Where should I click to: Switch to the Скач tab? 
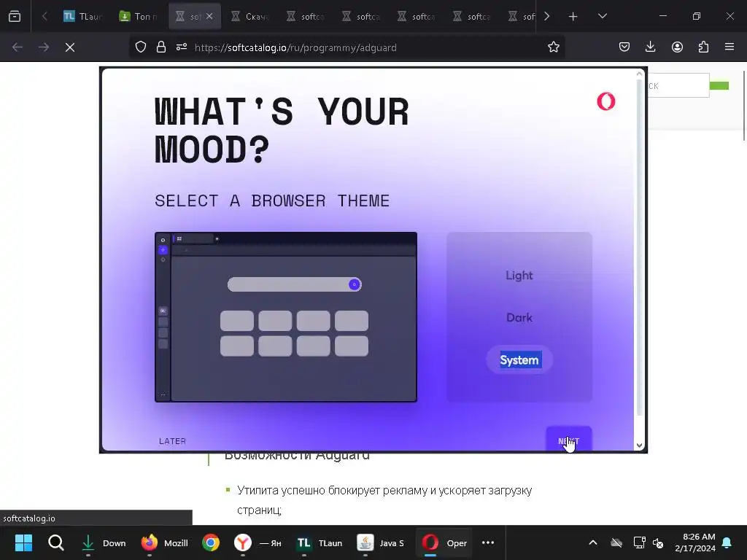point(250,17)
